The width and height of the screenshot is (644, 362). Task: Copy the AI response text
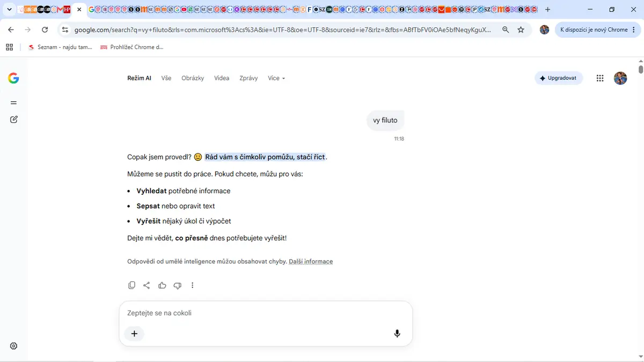(131, 285)
